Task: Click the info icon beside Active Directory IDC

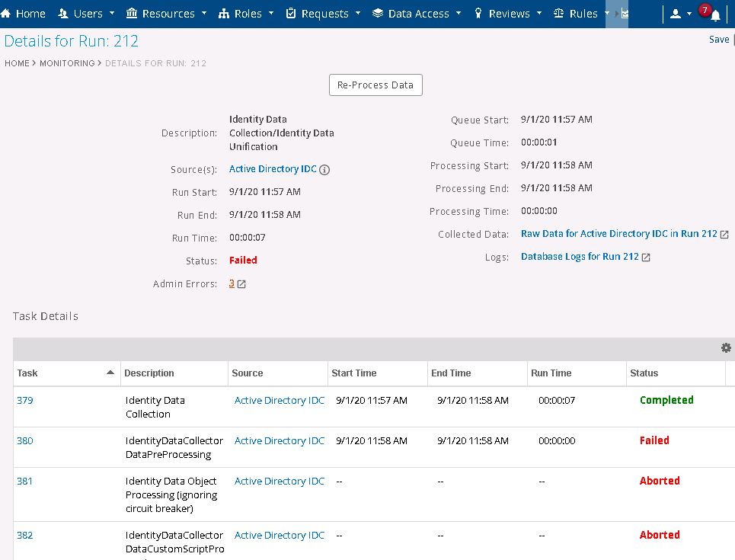Action: coord(324,170)
